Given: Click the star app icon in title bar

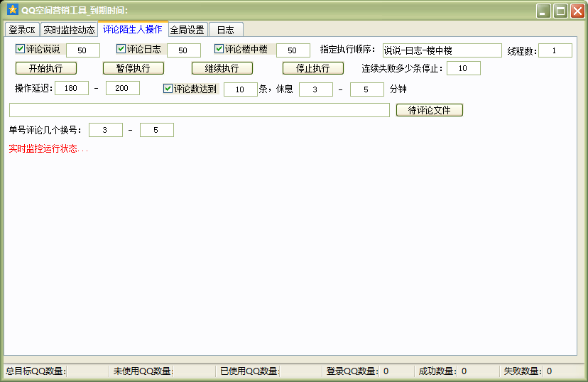Looking at the screenshot, I should click(12, 10).
